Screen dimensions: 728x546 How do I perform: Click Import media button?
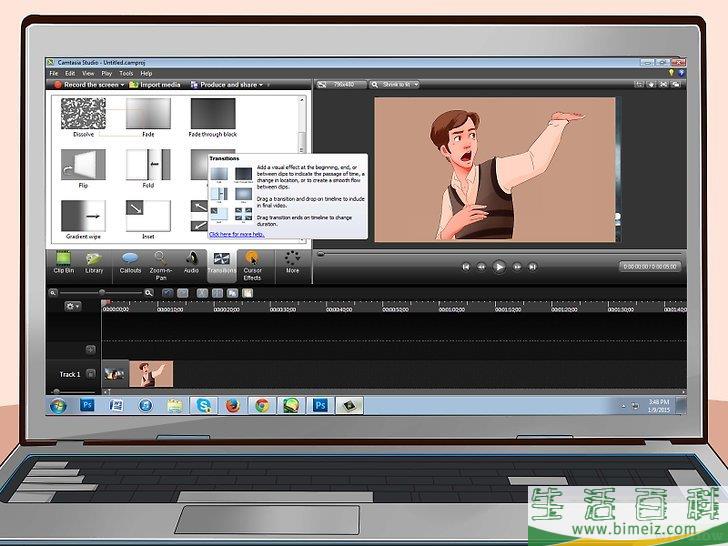click(x=155, y=84)
